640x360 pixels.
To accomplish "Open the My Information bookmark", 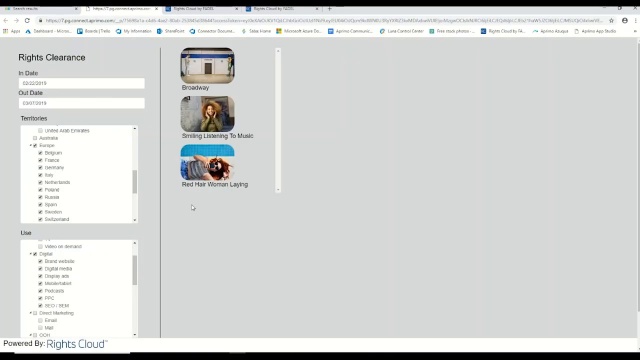I will tap(133, 31).
